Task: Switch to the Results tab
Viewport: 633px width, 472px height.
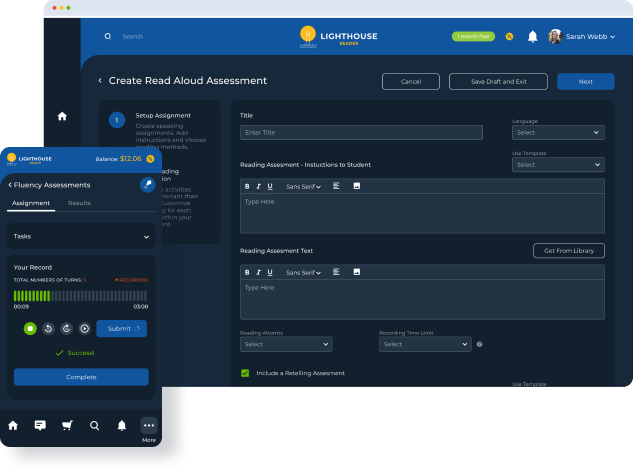Action: pos(79,203)
